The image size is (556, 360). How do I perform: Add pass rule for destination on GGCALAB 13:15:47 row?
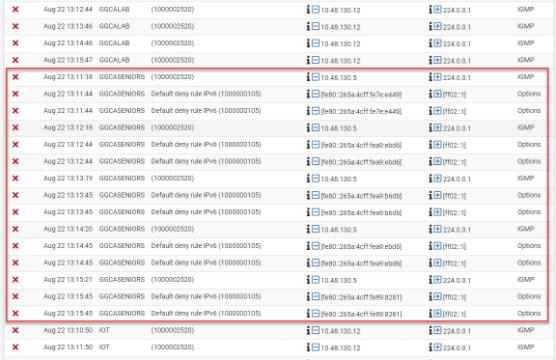point(438,60)
